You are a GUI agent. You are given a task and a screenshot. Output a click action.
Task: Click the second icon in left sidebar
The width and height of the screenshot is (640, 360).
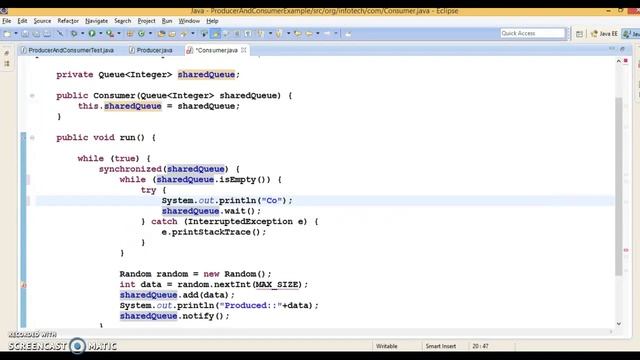[7, 64]
